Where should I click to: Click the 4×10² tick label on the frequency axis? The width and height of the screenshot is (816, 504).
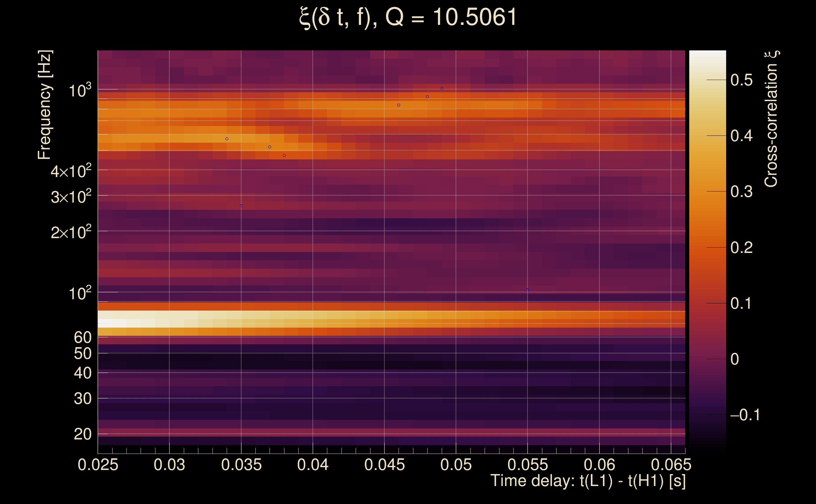pyautogui.click(x=71, y=172)
